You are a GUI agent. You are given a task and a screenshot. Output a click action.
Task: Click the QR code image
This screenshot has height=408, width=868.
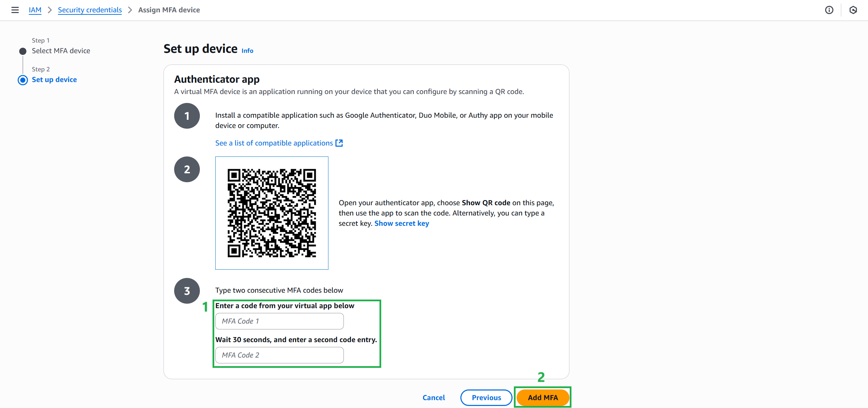272,213
